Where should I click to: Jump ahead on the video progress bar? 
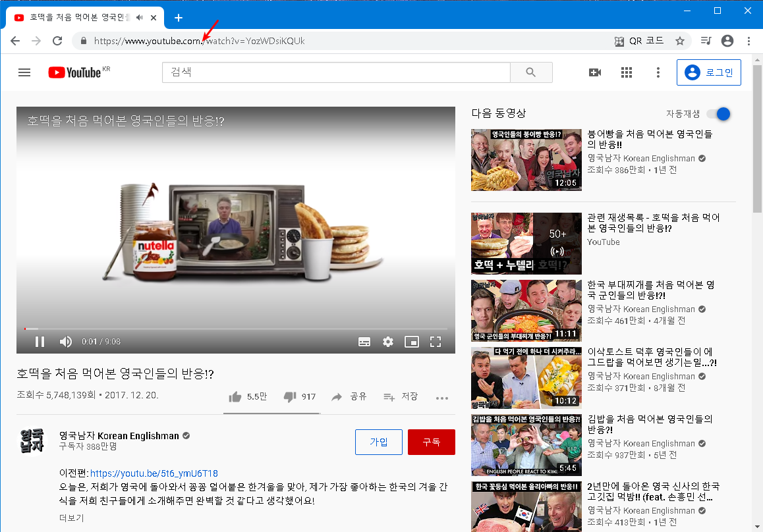(x=264, y=328)
